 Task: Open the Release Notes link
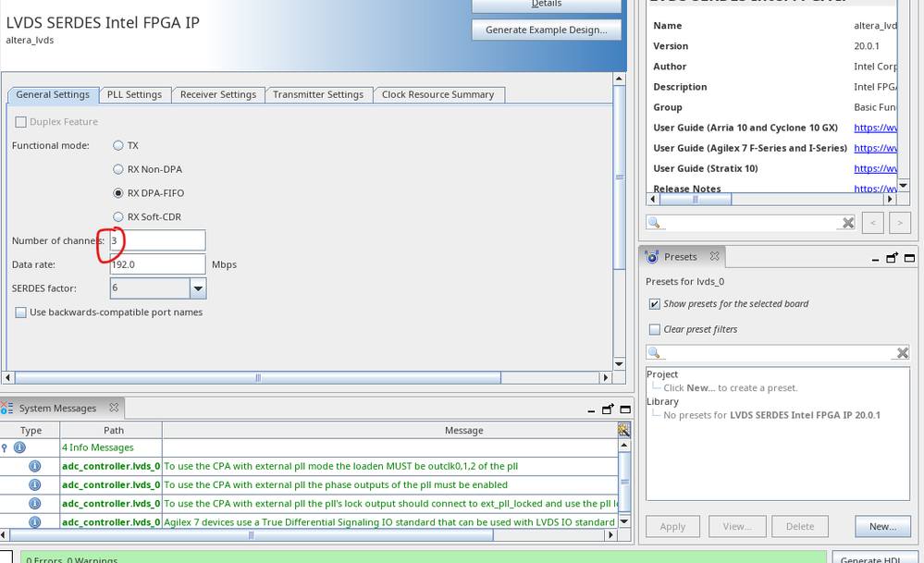pos(875,189)
